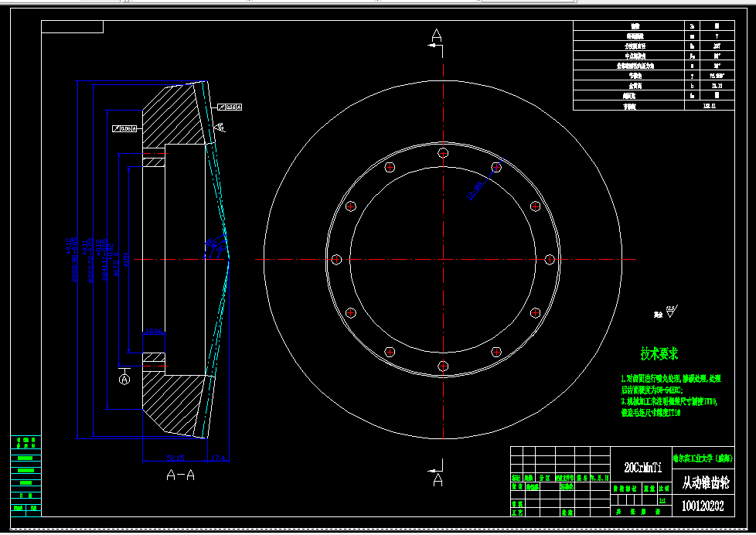Click the 52.15 width dimension

[x=175, y=458]
